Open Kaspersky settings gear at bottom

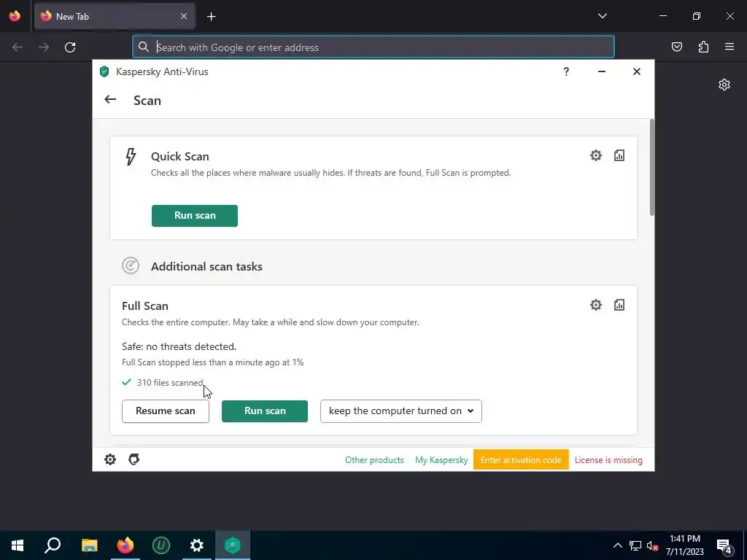coord(110,459)
